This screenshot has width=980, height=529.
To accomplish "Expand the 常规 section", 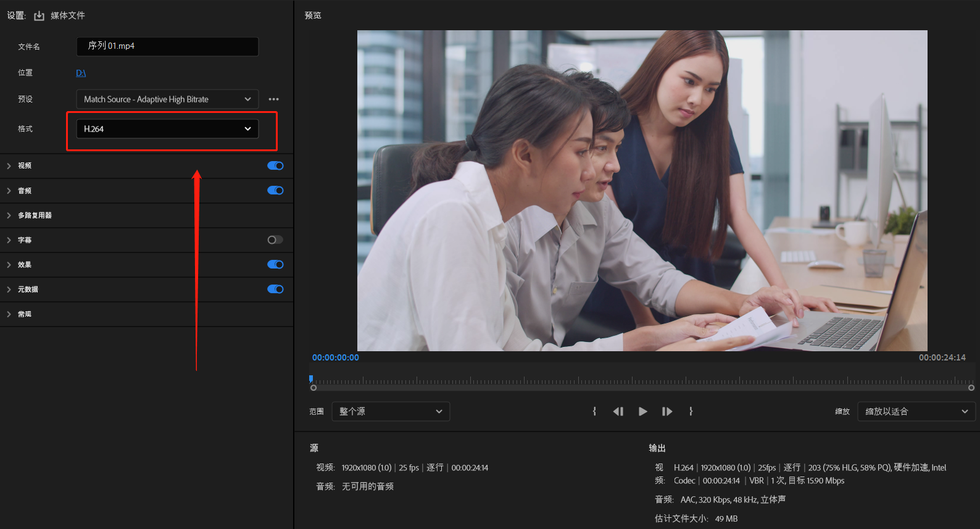I will click(x=9, y=314).
